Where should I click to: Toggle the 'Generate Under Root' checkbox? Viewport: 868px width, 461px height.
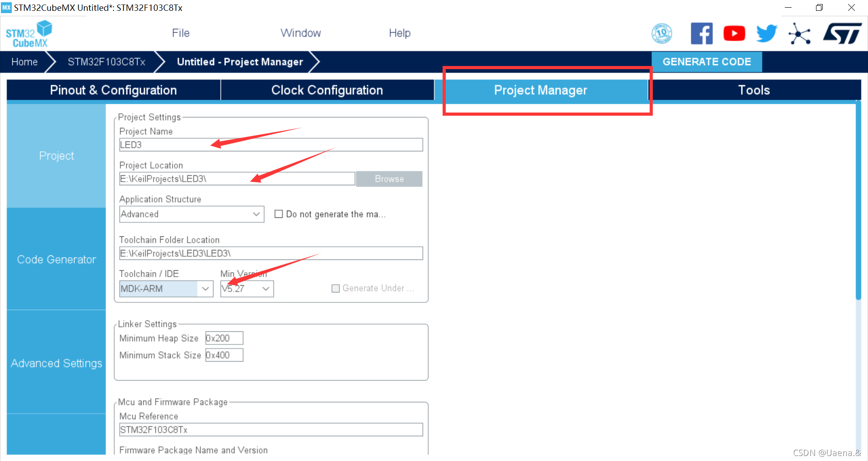(335, 288)
